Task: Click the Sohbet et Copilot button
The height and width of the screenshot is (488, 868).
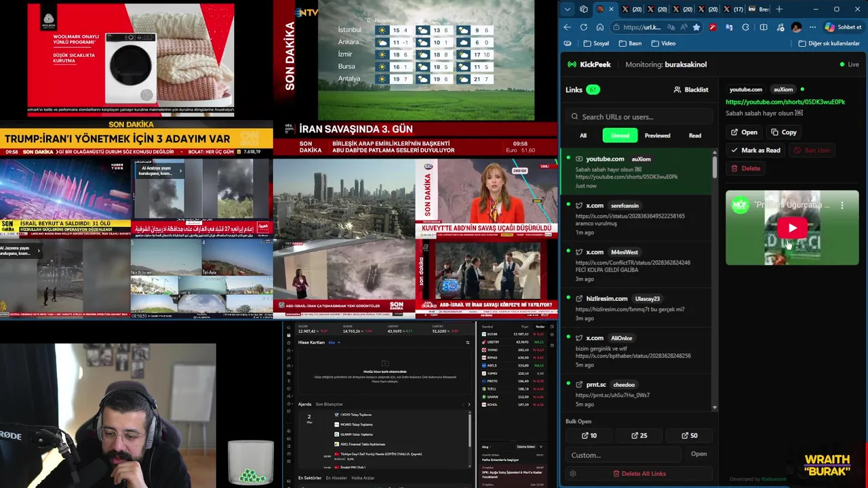Action: point(843,27)
